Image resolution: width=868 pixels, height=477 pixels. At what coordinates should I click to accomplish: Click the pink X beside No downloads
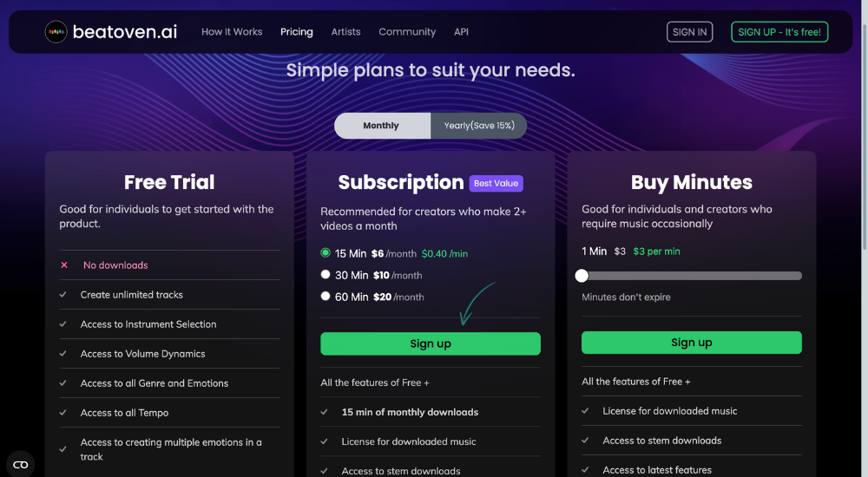(x=64, y=265)
